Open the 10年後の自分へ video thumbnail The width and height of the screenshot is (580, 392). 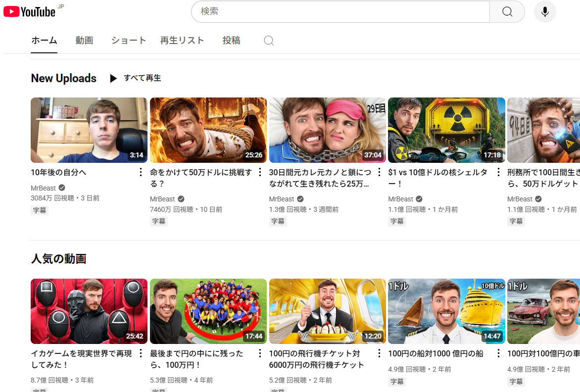point(89,130)
